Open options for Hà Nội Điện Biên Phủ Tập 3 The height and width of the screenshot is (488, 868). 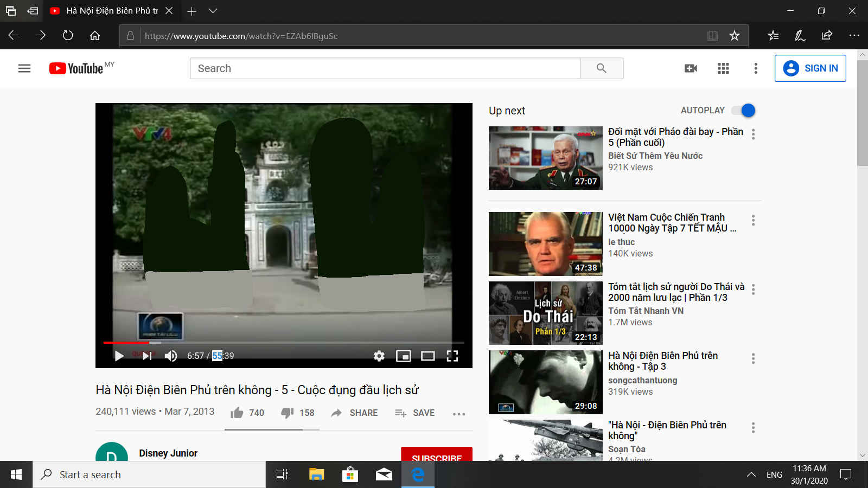coord(753,358)
